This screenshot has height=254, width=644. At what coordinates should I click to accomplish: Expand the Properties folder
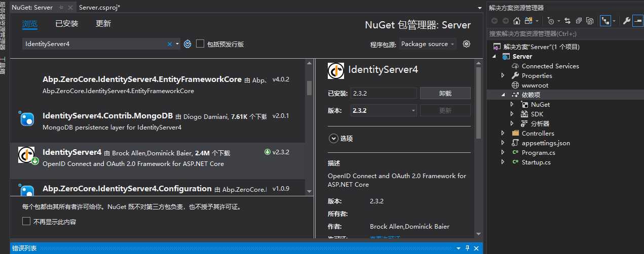(503, 75)
